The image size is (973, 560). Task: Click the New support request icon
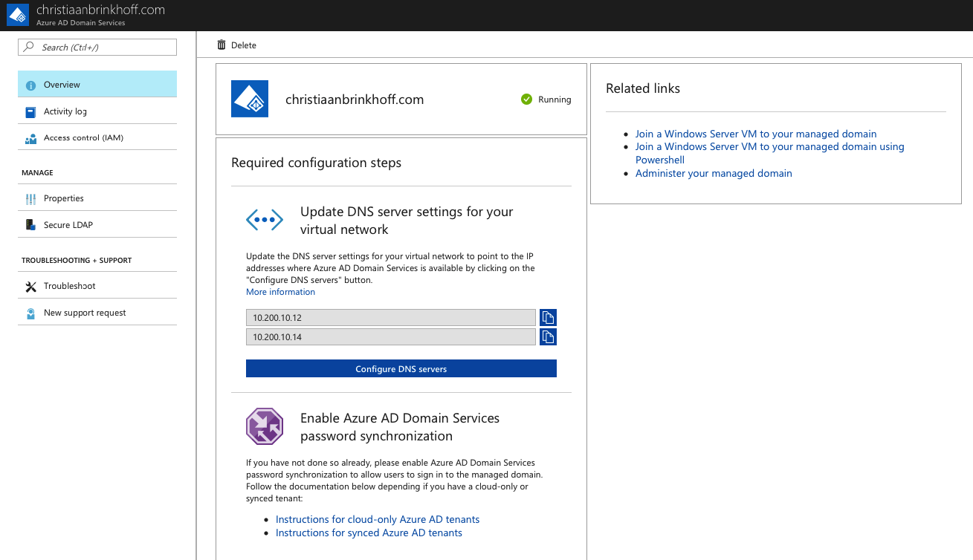pos(30,313)
